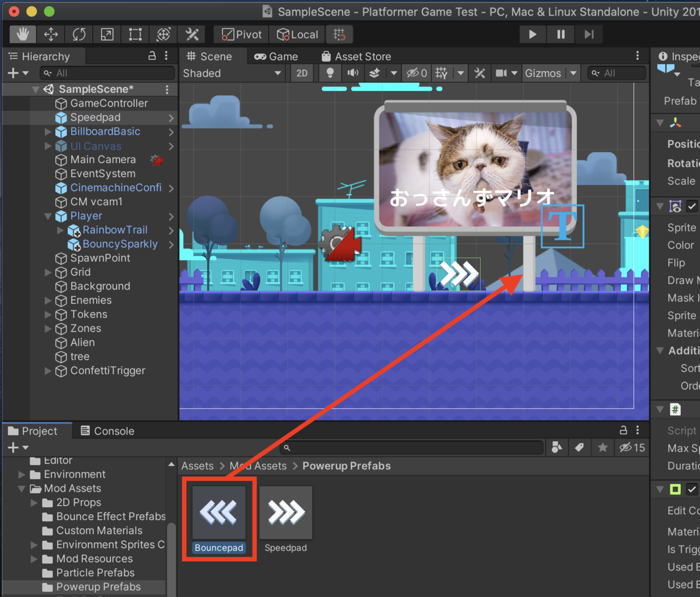Open favorites star in Project
Screen dimensions: 700x597
603,448
